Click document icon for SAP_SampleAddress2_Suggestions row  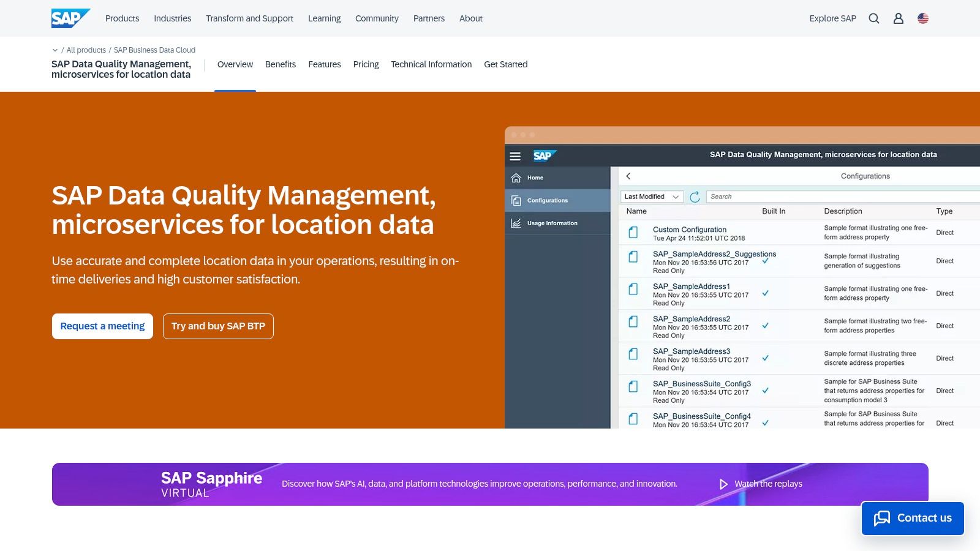pyautogui.click(x=633, y=257)
